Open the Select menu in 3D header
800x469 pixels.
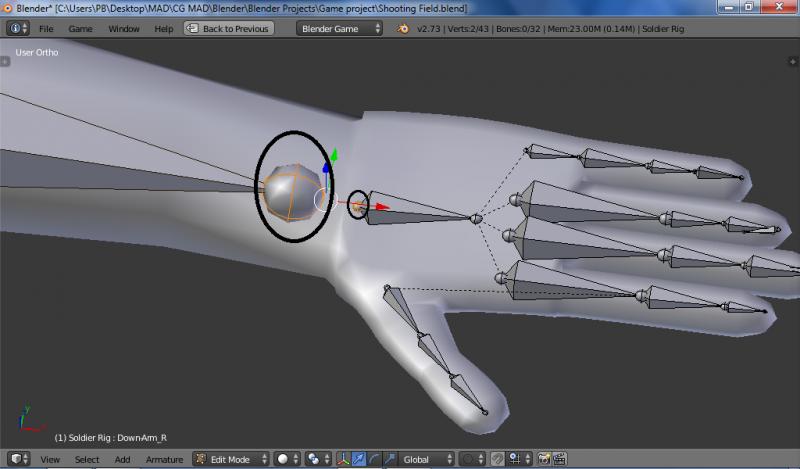(x=87, y=459)
